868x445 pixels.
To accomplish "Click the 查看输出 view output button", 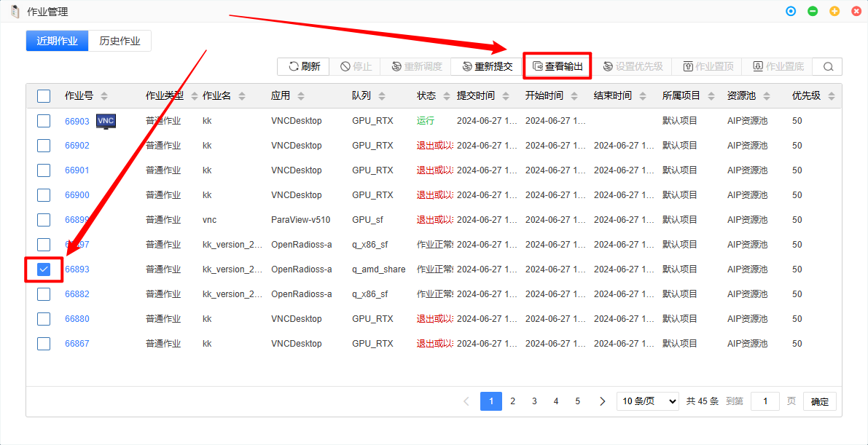I will (x=557, y=66).
